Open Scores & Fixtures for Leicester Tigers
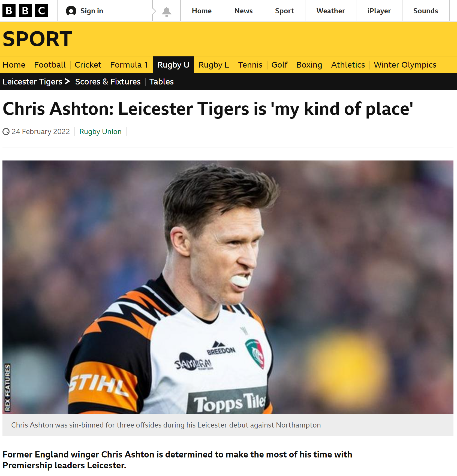The image size is (457, 476). click(x=108, y=82)
